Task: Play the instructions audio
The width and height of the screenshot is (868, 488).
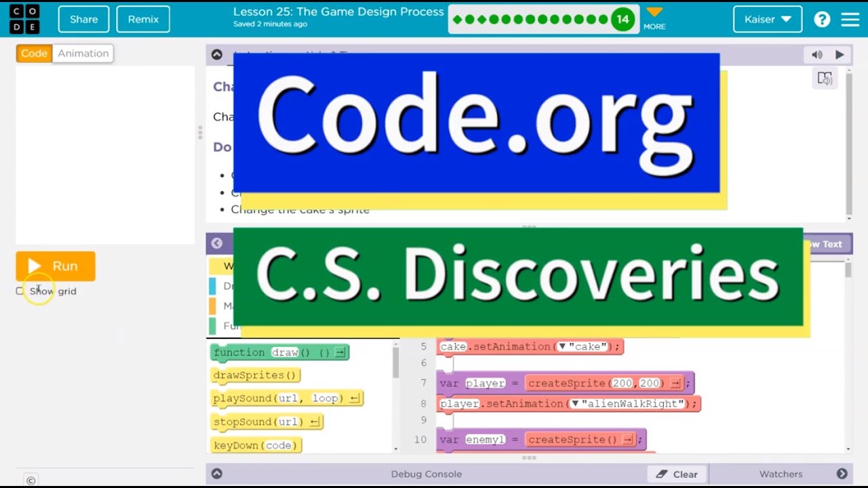Action: (840, 55)
